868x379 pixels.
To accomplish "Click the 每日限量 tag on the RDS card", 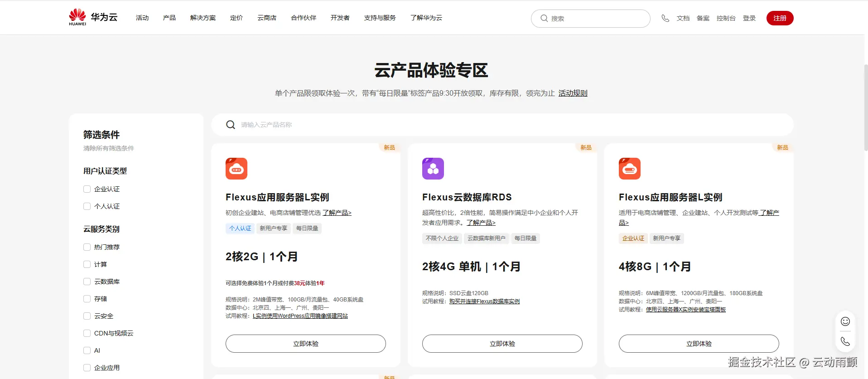I will (x=526, y=238).
